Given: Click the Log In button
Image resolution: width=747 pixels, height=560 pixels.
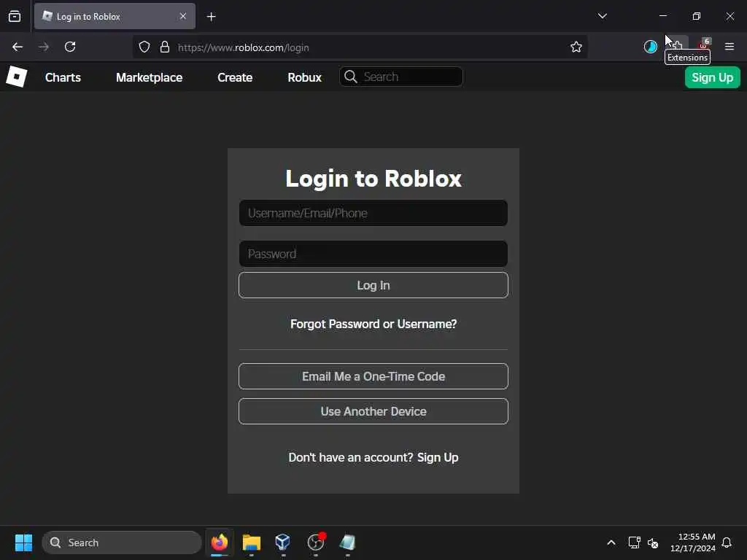Looking at the screenshot, I should (x=373, y=285).
